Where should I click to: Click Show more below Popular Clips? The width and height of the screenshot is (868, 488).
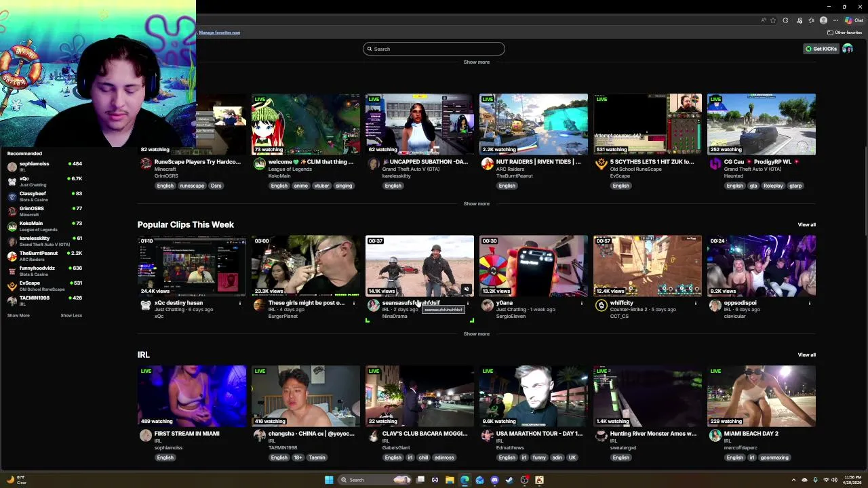[476, 333]
